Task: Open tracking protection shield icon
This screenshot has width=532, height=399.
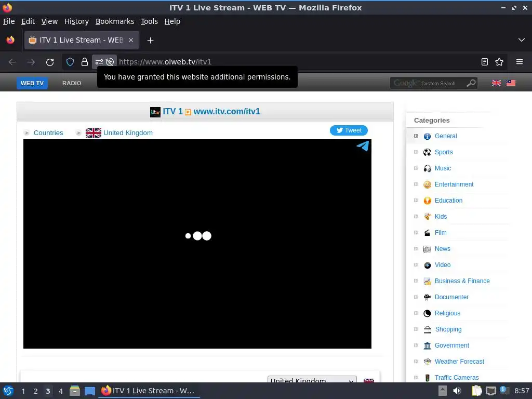Action: click(70, 62)
